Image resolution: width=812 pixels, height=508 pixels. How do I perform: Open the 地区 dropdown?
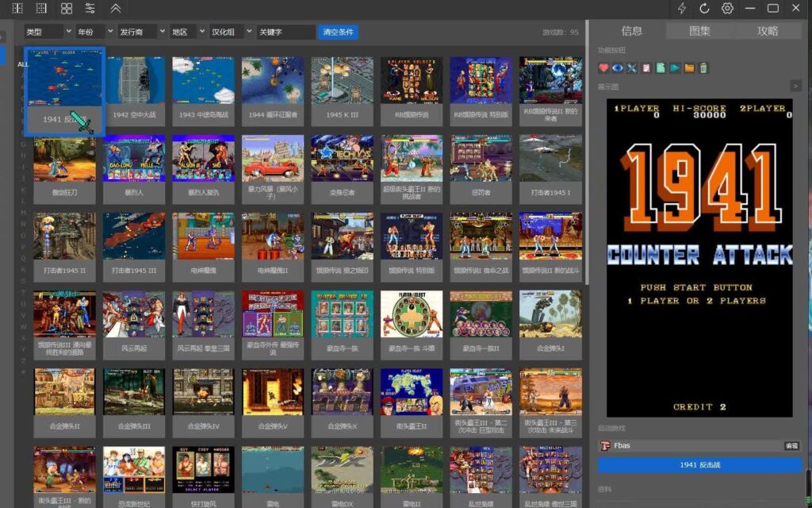187,32
